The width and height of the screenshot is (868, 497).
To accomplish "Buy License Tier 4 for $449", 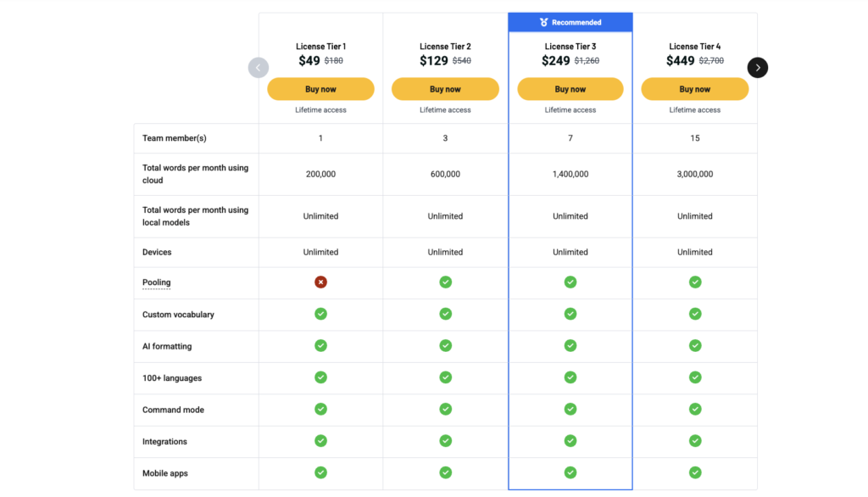I will (695, 89).
